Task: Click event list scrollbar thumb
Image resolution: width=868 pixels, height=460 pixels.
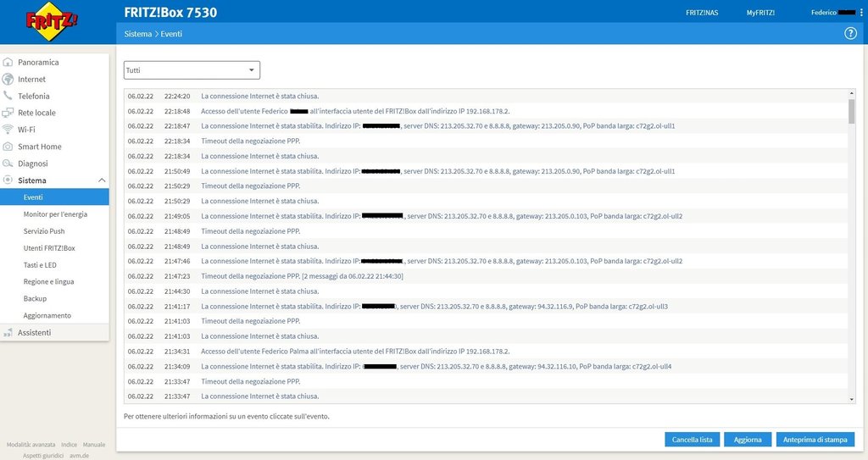Action: click(851, 111)
